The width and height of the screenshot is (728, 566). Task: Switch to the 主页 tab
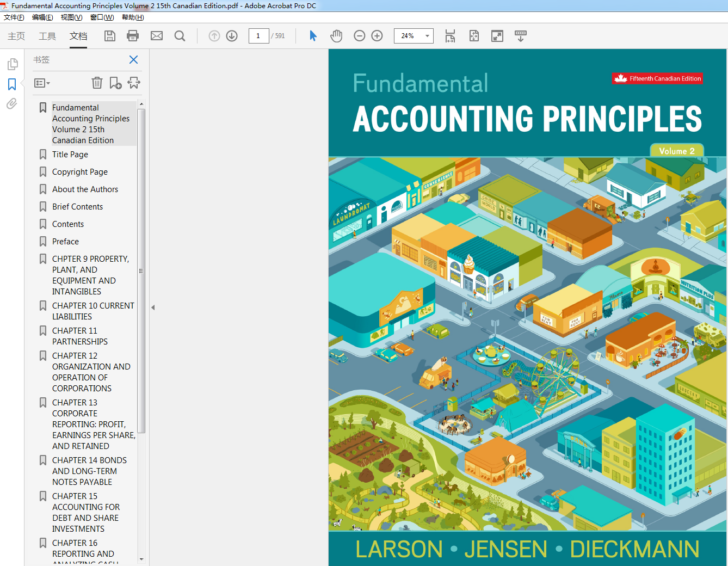click(16, 36)
